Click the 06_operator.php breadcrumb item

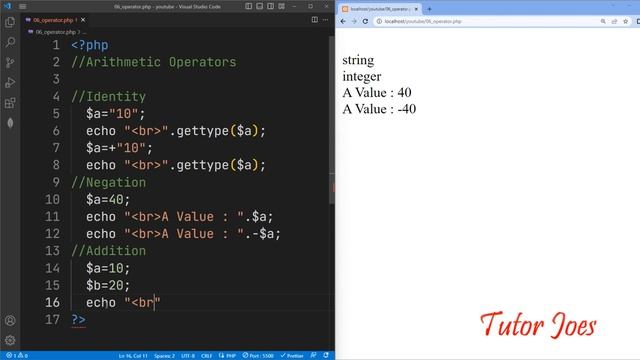pos(55,32)
